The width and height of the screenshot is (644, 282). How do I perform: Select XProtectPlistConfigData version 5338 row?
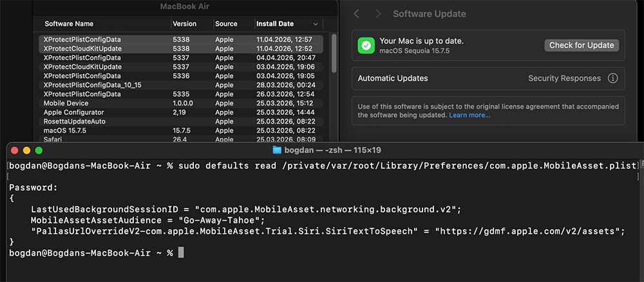point(181,40)
